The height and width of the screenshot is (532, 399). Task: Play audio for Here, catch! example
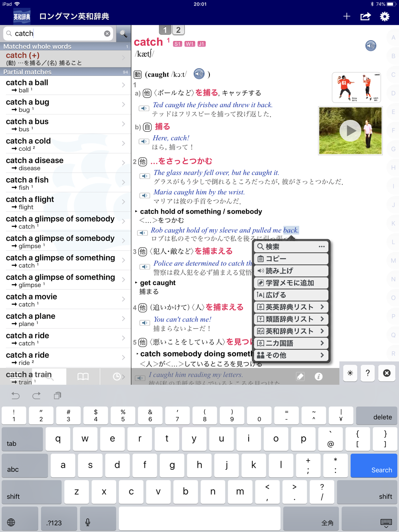pos(144,141)
